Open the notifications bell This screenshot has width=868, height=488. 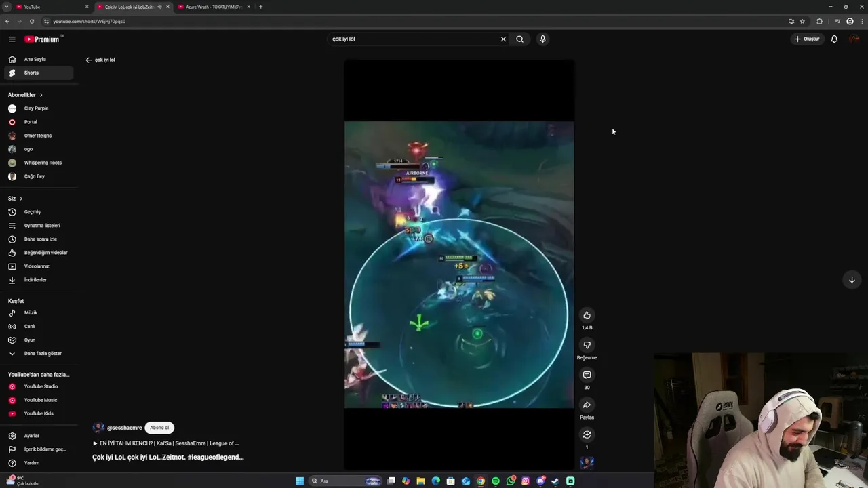[x=834, y=39]
